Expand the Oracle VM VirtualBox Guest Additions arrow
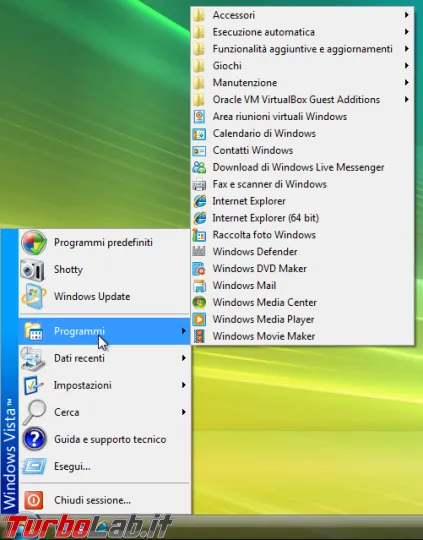The image size is (423, 540). click(407, 100)
